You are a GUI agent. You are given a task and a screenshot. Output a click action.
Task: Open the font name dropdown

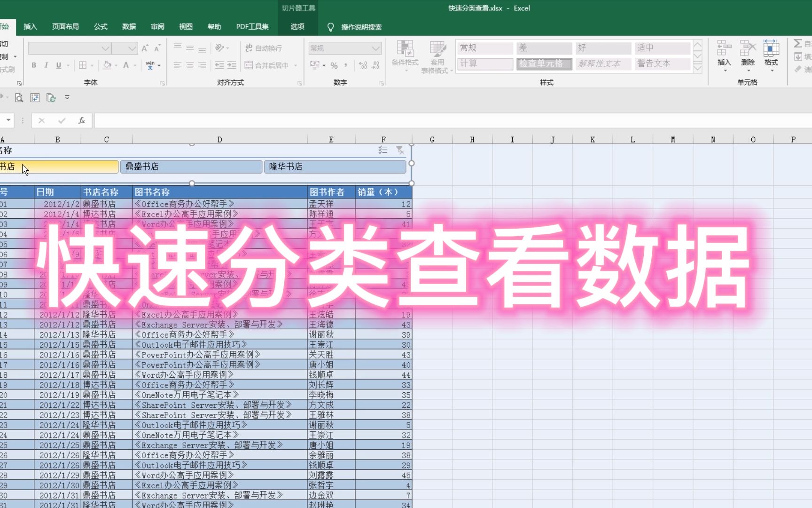[105, 48]
